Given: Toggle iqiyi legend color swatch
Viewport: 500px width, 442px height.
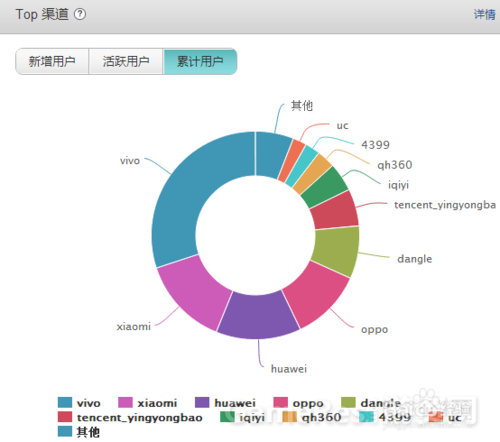Looking at the screenshot, I should [227, 417].
